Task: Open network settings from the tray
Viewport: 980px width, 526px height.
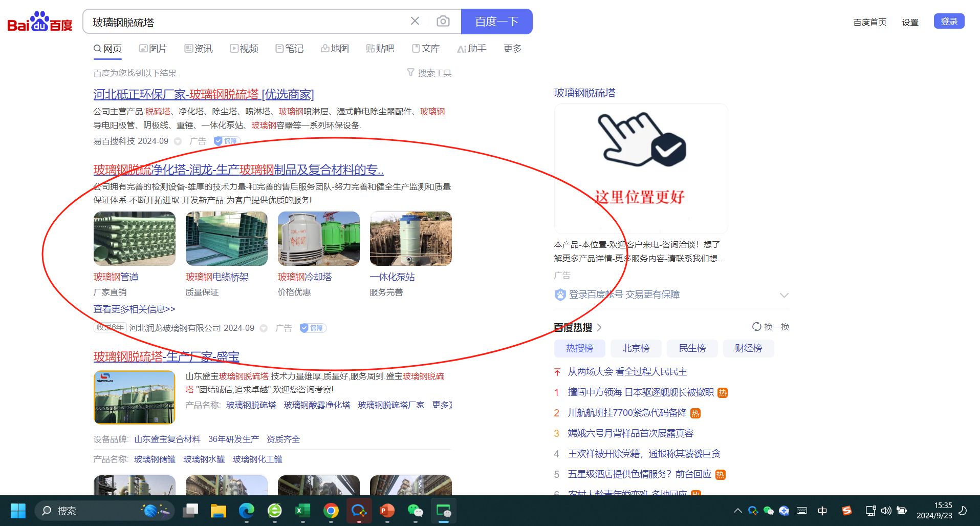Action: click(870, 511)
